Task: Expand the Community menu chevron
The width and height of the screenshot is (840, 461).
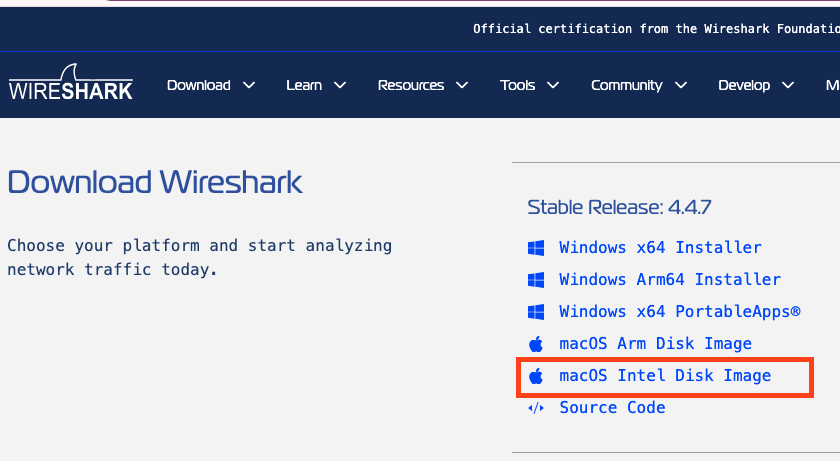Action: click(x=681, y=85)
